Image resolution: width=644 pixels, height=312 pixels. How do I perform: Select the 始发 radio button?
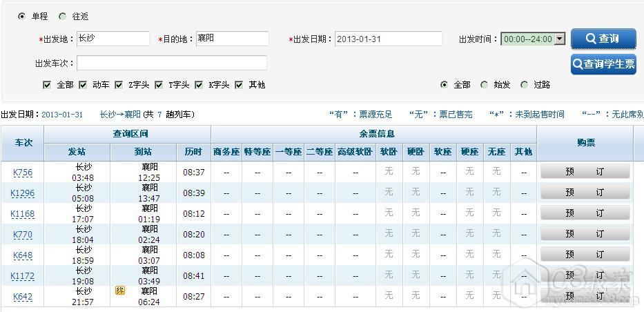pyautogui.click(x=484, y=85)
